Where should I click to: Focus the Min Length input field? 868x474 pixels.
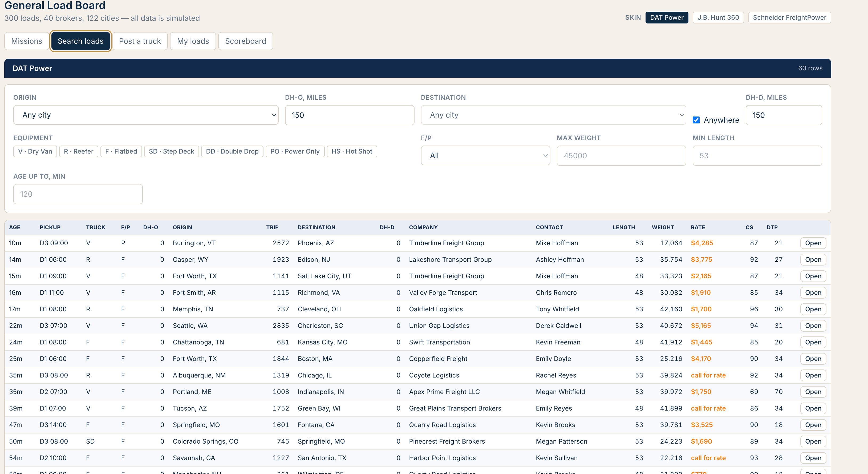click(x=757, y=155)
